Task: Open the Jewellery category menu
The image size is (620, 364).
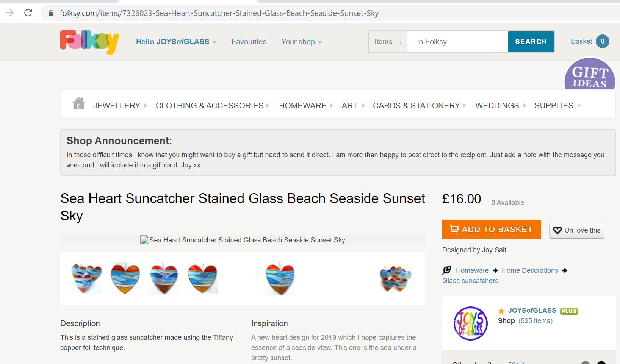Action: coord(117,106)
